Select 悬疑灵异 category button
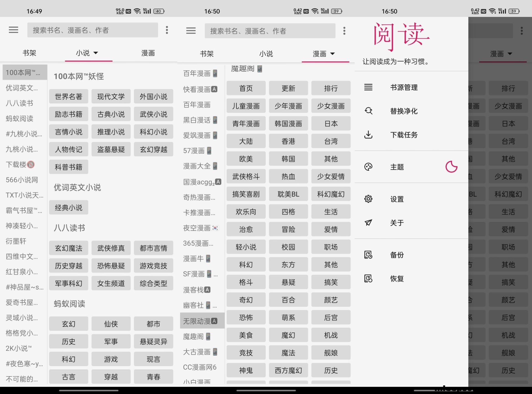This screenshot has height=394, width=532. coord(154,341)
